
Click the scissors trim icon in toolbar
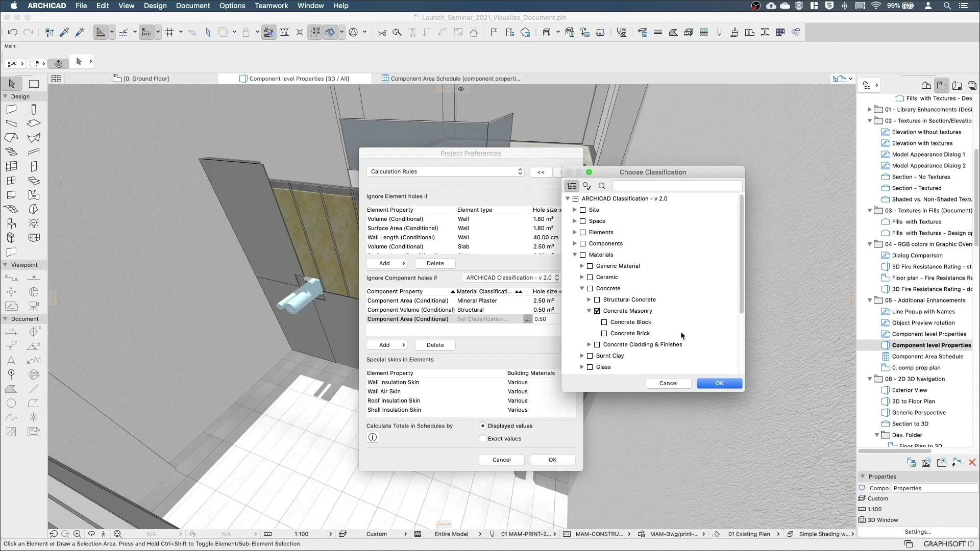pos(381,32)
